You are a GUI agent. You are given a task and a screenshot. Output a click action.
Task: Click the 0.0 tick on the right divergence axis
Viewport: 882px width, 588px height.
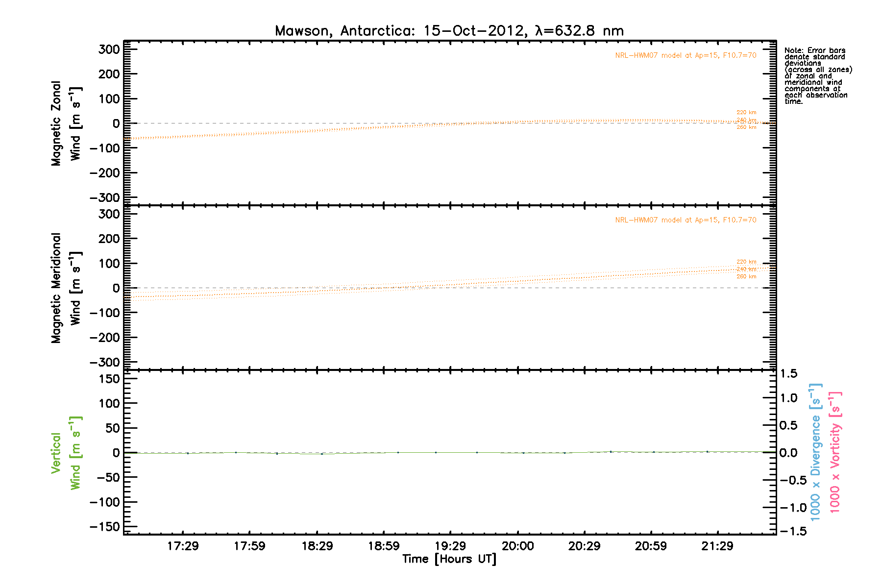point(788,453)
